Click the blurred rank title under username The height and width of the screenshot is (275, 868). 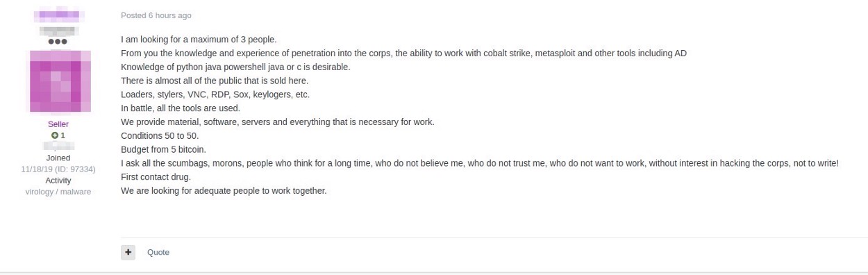58,31
